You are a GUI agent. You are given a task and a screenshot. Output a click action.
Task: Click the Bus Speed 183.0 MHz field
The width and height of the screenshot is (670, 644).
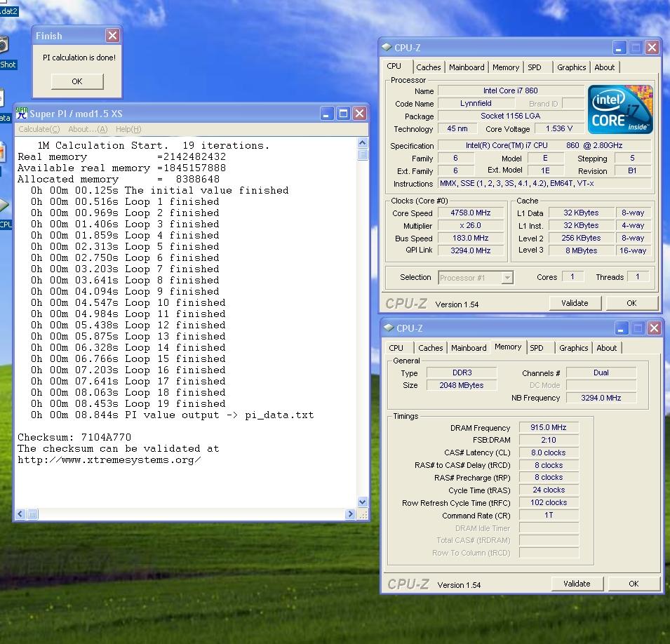point(471,238)
